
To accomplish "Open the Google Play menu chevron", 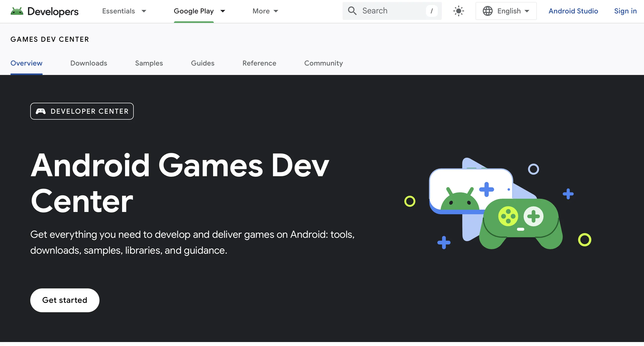I will tap(223, 11).
